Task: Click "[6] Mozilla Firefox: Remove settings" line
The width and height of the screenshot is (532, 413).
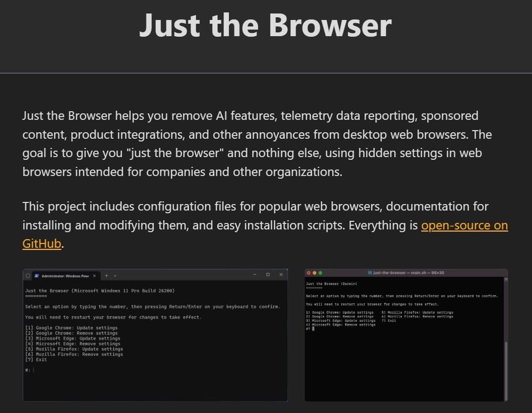Action: point(74,354)
